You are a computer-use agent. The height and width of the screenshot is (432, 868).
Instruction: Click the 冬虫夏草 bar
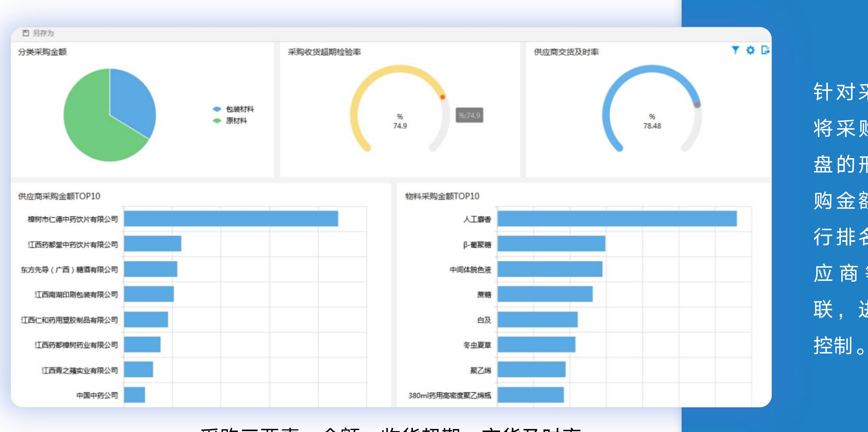point(536,344)
